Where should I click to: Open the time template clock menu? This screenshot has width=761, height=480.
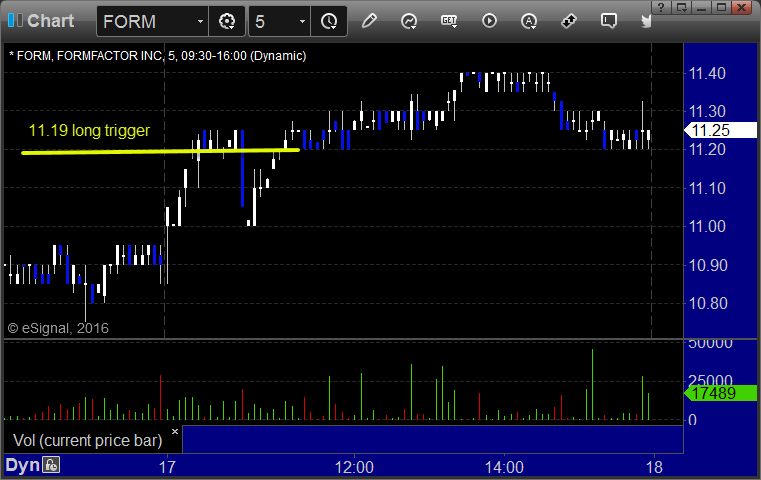[x=329, y=21]
